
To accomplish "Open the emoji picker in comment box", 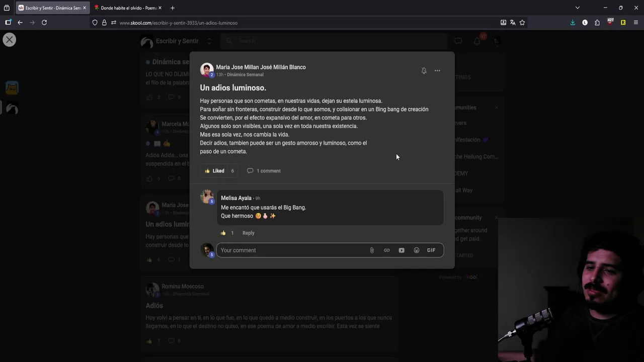I will point(417,250).
